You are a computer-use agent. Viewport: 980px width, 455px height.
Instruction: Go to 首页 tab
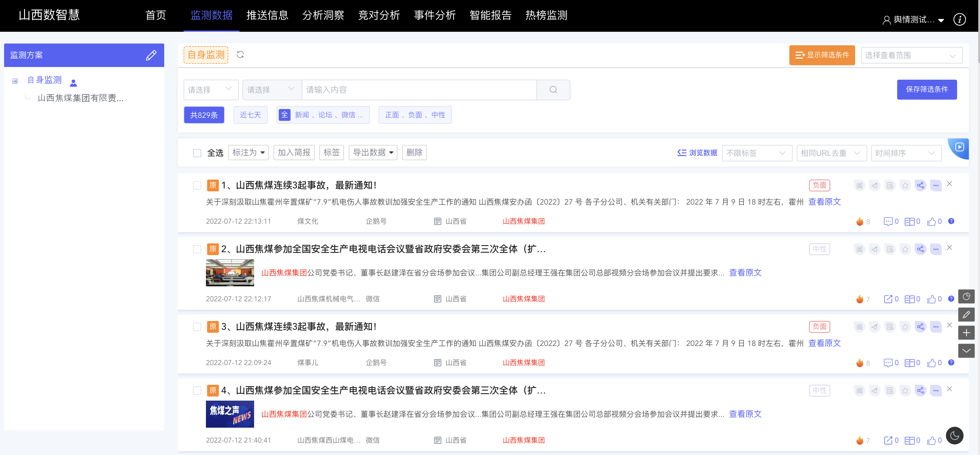pos(156,15)
